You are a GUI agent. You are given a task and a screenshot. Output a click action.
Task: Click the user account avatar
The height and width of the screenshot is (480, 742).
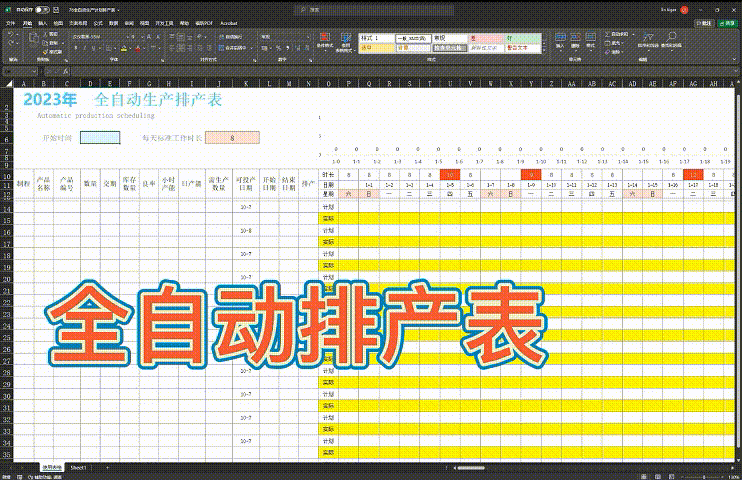684,9
